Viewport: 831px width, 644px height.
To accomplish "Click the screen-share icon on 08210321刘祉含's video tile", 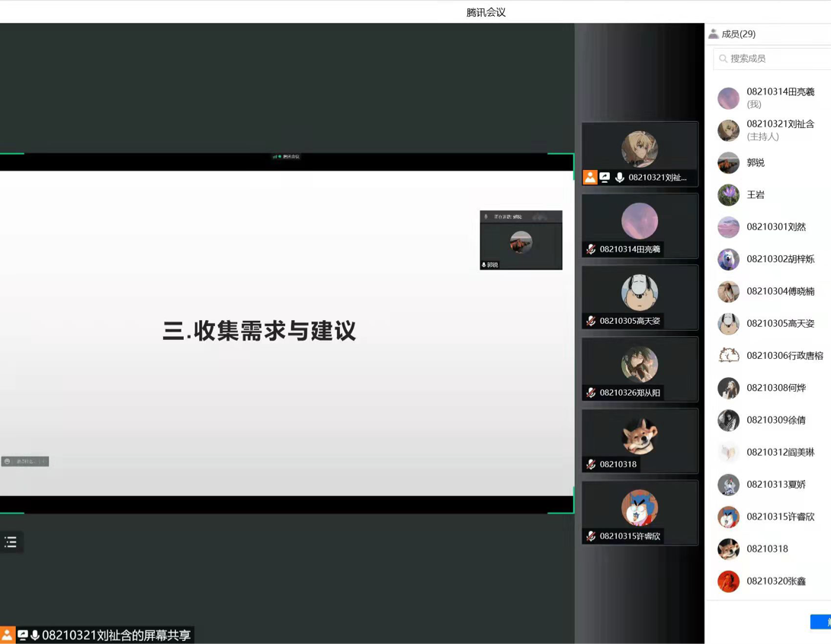I will pyautogui.click(x=605, y=178).
